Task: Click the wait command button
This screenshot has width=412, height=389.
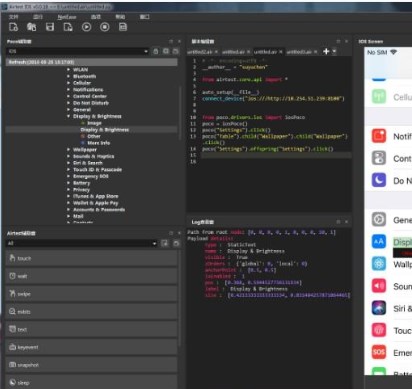Action: pos(91,276)
